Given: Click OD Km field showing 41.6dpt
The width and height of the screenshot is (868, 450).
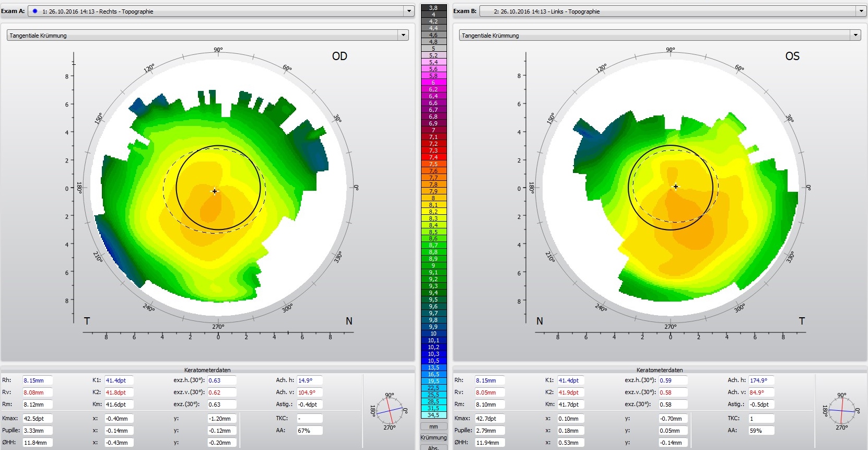Looking at the screenshot, I should [x=120, y=405].
